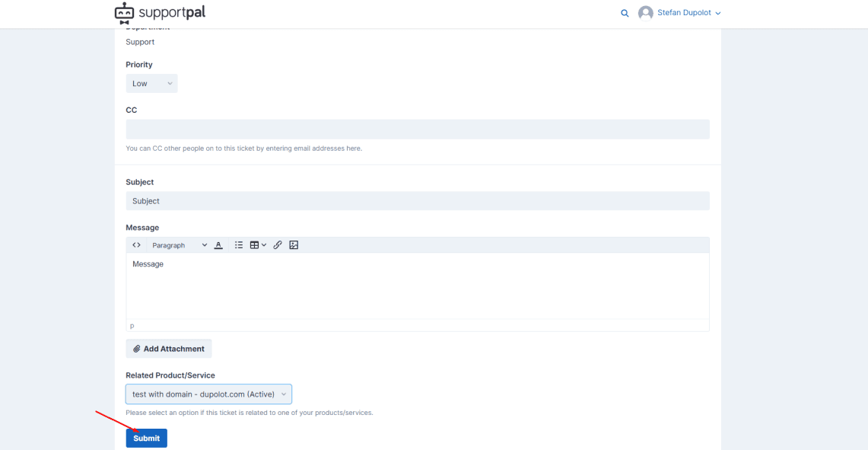The width and height of the screenshot is (868, 450).
Task: Click the 'Priority' field label
Action: click(139, 64)
